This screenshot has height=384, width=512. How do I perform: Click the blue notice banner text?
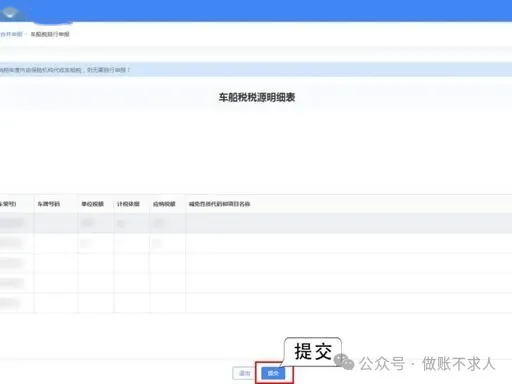tap(65, 70)
